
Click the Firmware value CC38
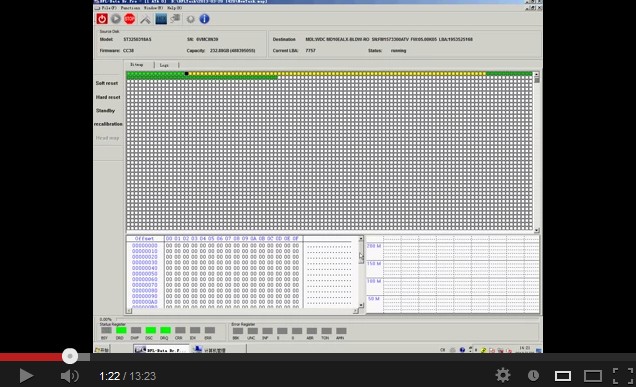pyautogui.click(x=128, y=51)
